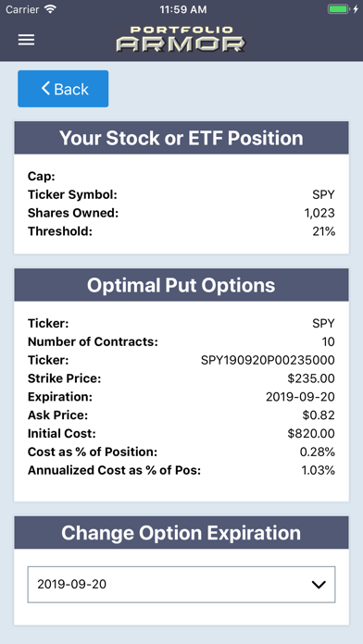Select the 1,023 shares owned value
This screenshot has height=644, width=363.
tap(318, 213)
